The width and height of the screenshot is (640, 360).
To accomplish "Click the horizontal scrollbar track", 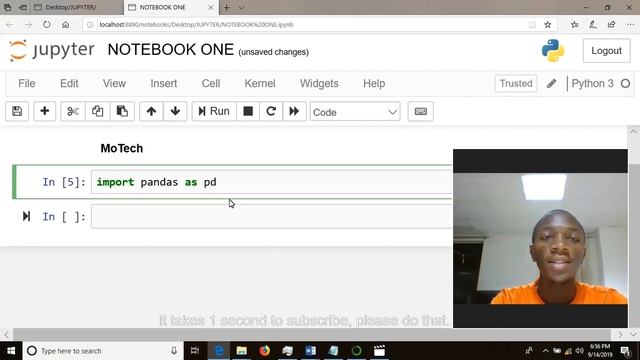I will pyautogui.click(x=312, y=334).
